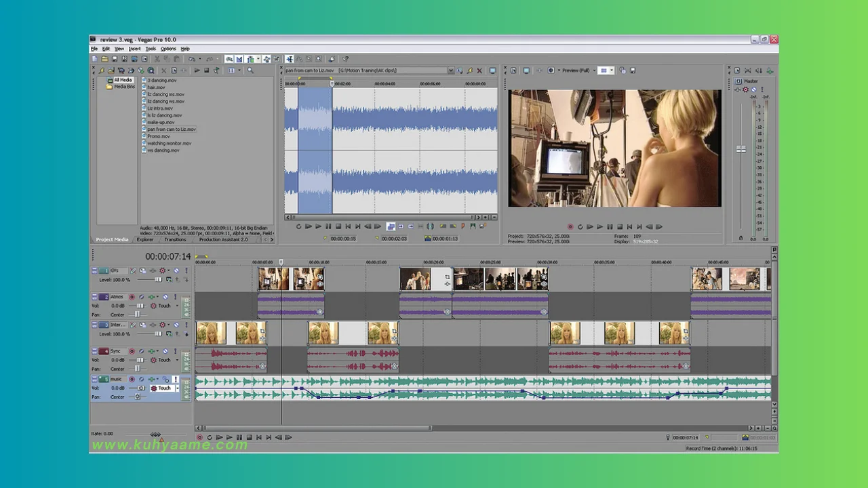Click the timeline Loop Playback icon
868x488 pixels.
click(210, 437)
